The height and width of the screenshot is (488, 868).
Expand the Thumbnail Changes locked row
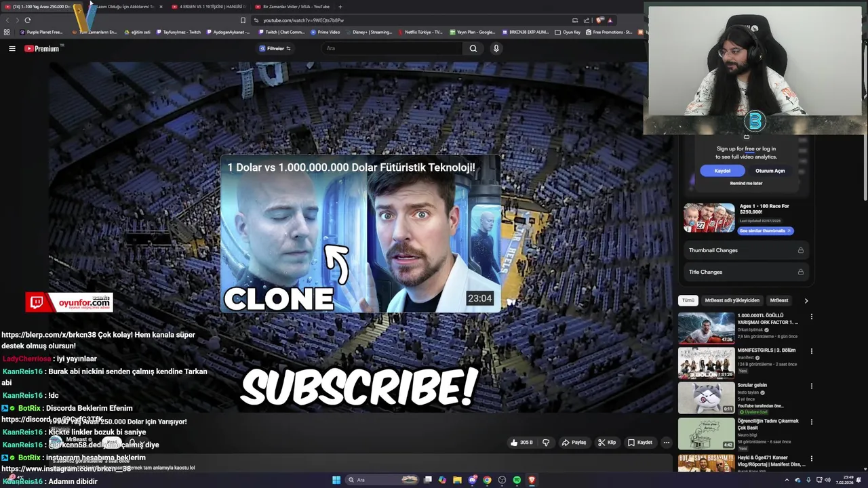coord(746,250)
